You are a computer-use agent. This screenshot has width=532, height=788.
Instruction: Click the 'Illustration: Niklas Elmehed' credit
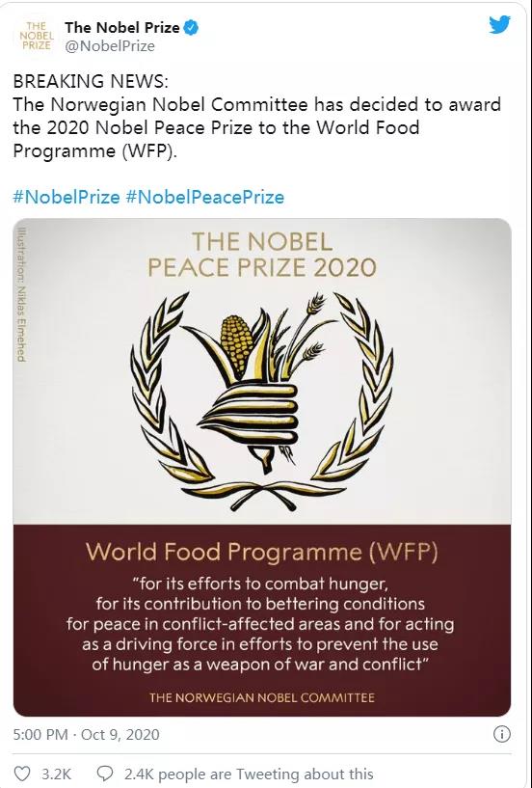coord(20,294)
